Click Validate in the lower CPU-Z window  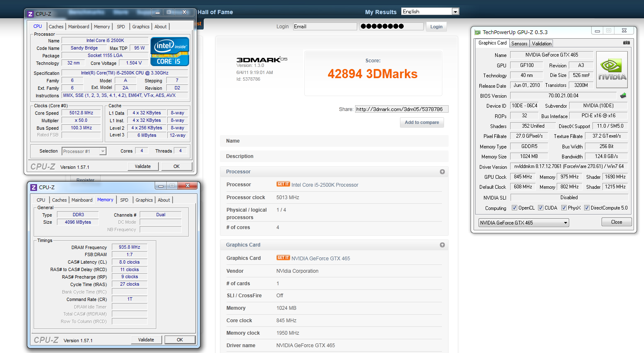(x=146, y=340)
